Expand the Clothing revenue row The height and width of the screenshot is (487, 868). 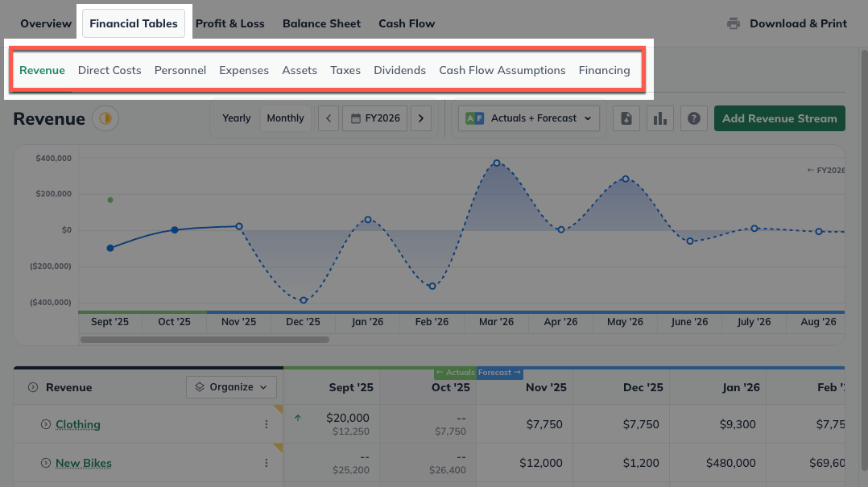click(46, 424)
